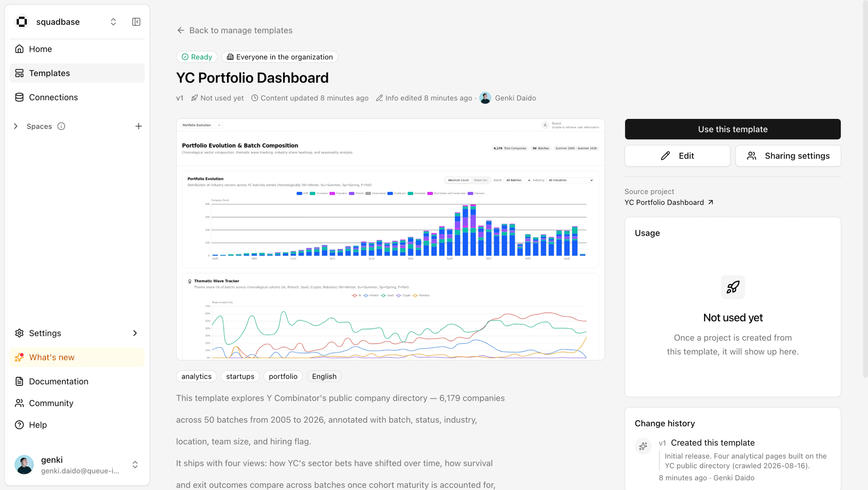Click the external link arrow icon
868x490 pixels.
click(710, 202)
